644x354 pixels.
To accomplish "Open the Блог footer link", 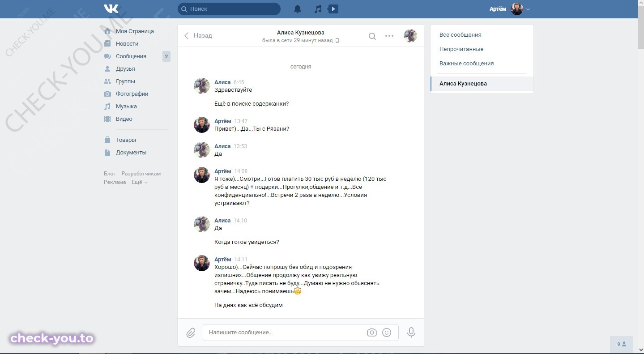I will pos(110,174).
